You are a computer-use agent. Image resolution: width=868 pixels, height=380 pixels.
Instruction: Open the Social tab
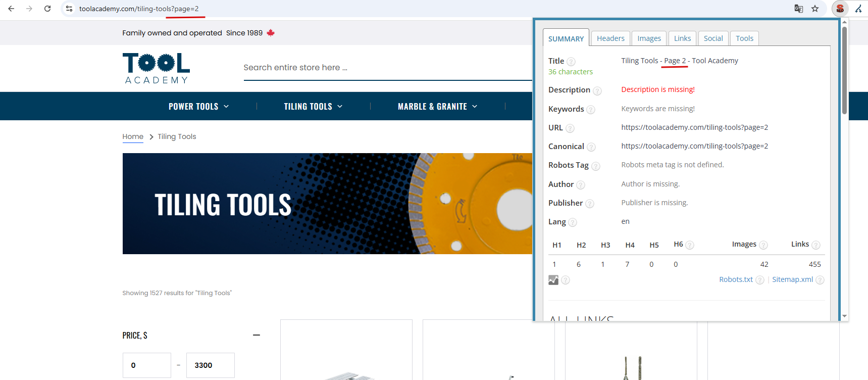713,38
